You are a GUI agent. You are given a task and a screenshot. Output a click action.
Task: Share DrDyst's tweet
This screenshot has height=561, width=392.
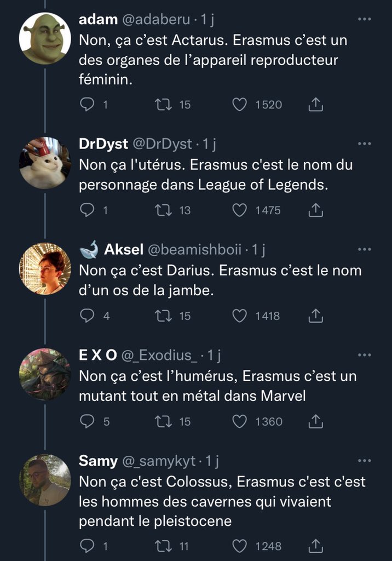[x=315, y=210]
